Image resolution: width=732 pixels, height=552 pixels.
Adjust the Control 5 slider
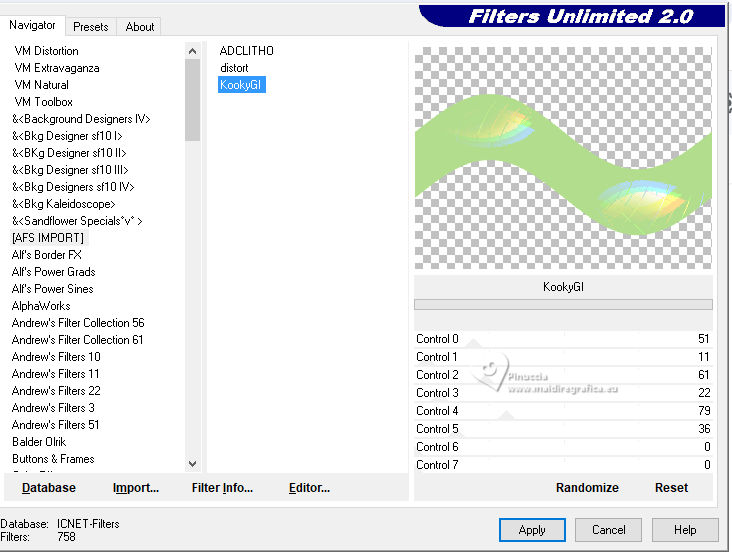(563, 429)
